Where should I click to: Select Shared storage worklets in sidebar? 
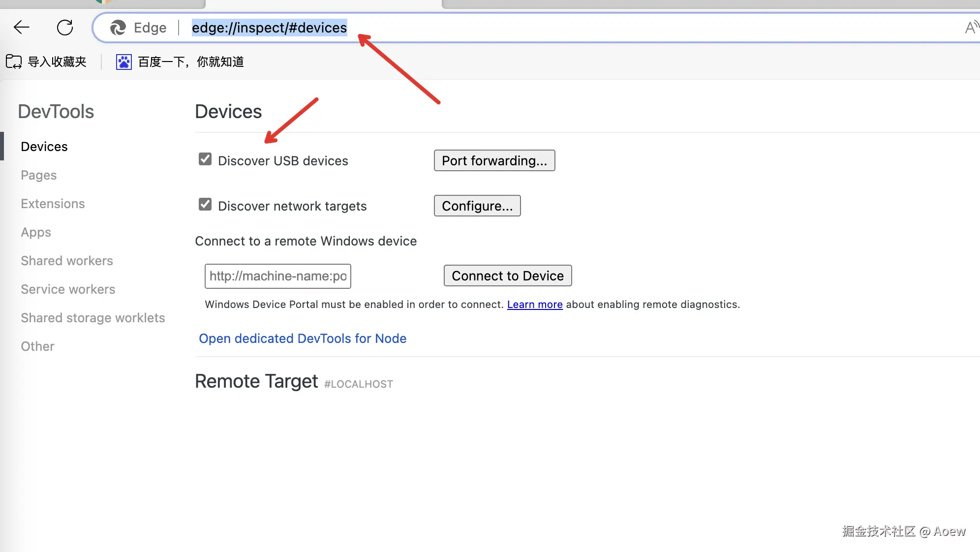92,318
